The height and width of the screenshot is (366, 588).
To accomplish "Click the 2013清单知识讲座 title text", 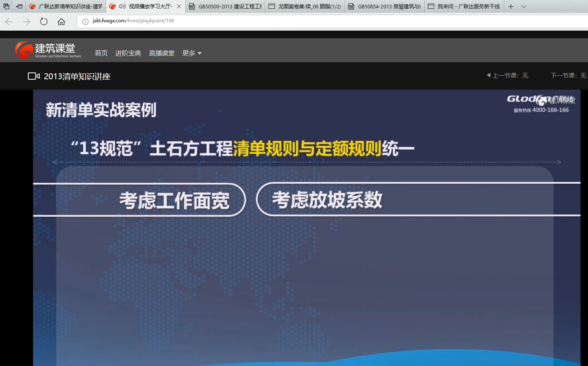I will click(77, 76).
